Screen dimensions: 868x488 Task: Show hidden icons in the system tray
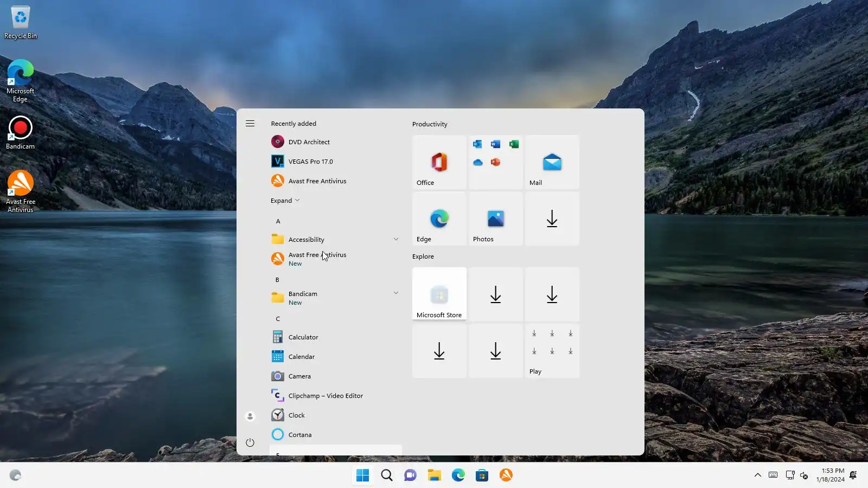coord(758,476)
